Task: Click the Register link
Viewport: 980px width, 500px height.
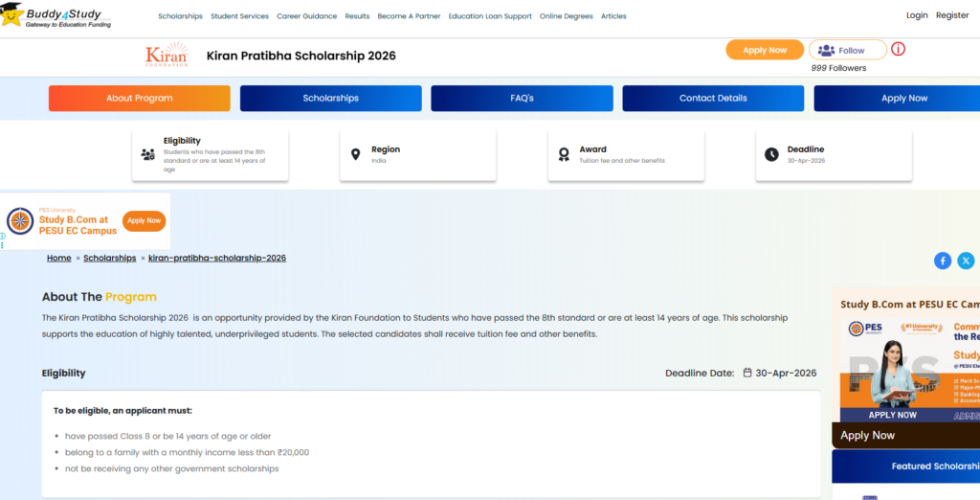Action: 952,15
